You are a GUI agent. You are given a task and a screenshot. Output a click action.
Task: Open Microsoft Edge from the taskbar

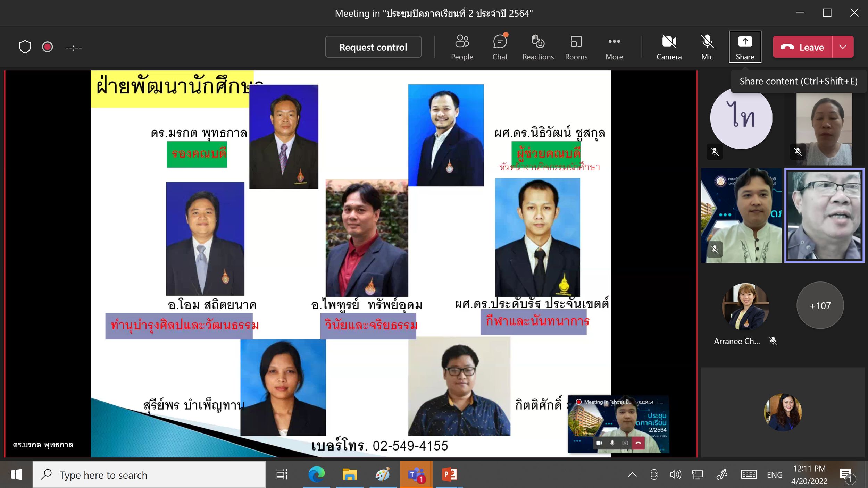(316, 475)
